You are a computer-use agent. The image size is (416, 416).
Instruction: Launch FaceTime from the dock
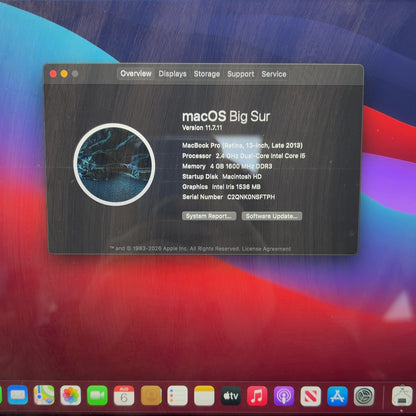pyautogui.click(x=97, y=395)
